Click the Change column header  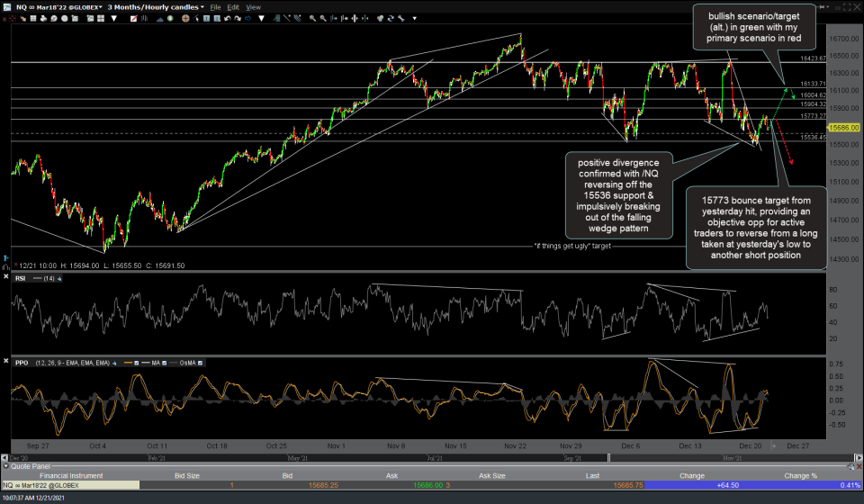point(692,476)
